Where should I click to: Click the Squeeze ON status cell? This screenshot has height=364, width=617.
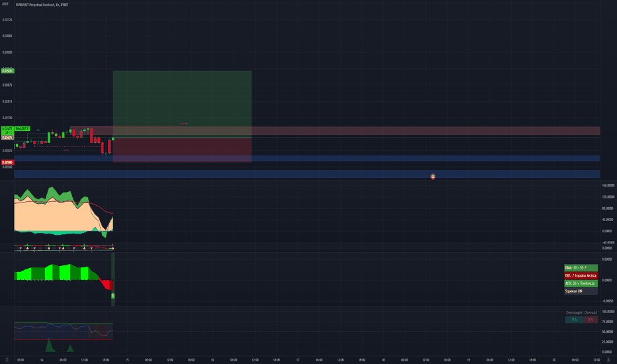tap(581, 291)
